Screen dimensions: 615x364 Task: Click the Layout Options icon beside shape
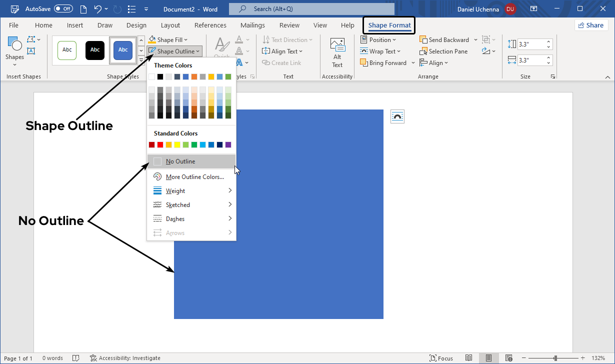[397, 116]
